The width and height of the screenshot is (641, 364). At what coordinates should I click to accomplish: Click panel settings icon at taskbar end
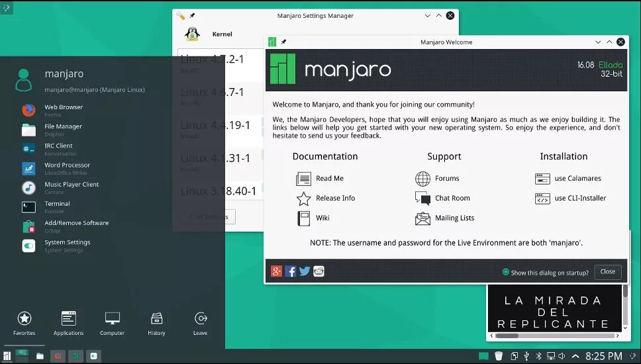click(x=634, y=356)
